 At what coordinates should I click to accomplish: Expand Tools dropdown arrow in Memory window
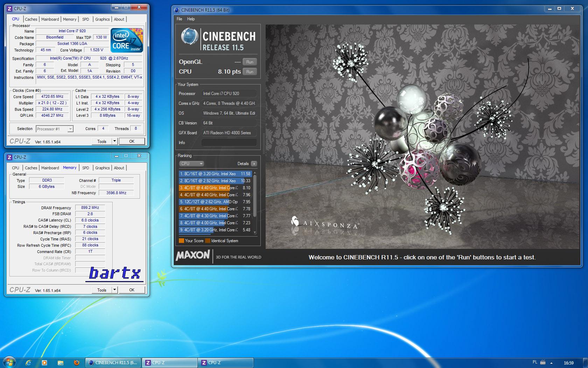coord(114,290)
